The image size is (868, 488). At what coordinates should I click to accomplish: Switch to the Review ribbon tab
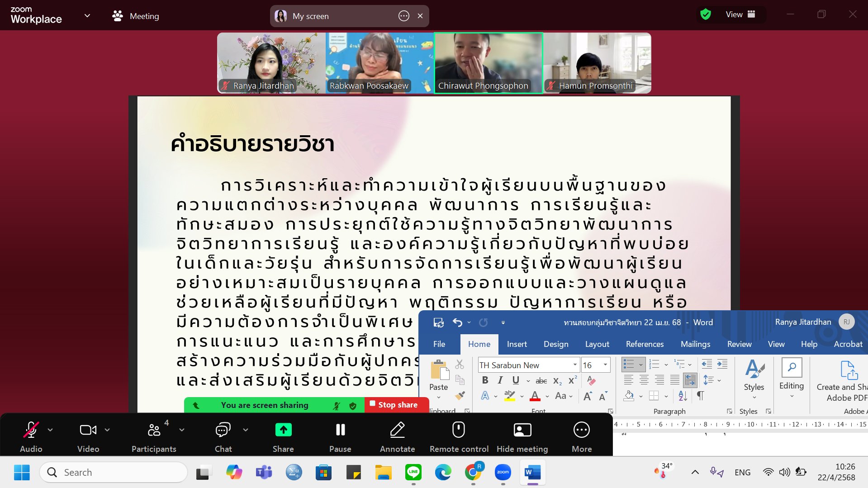pos(739,344)
